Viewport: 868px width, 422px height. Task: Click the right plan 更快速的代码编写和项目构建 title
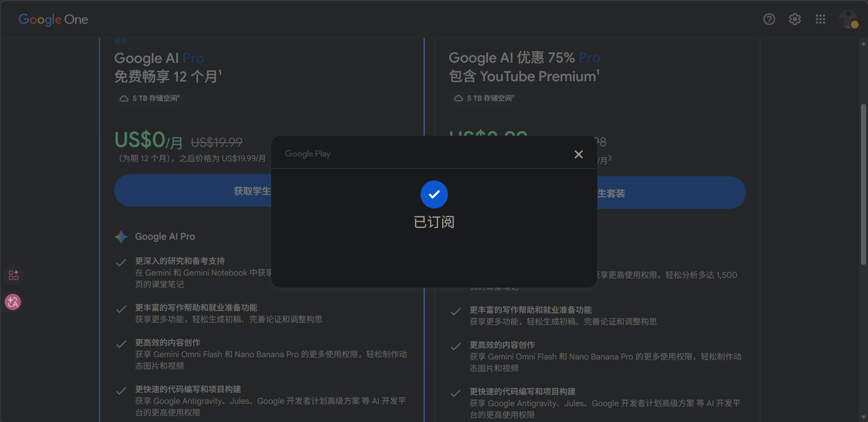click(x=523, y=392)
